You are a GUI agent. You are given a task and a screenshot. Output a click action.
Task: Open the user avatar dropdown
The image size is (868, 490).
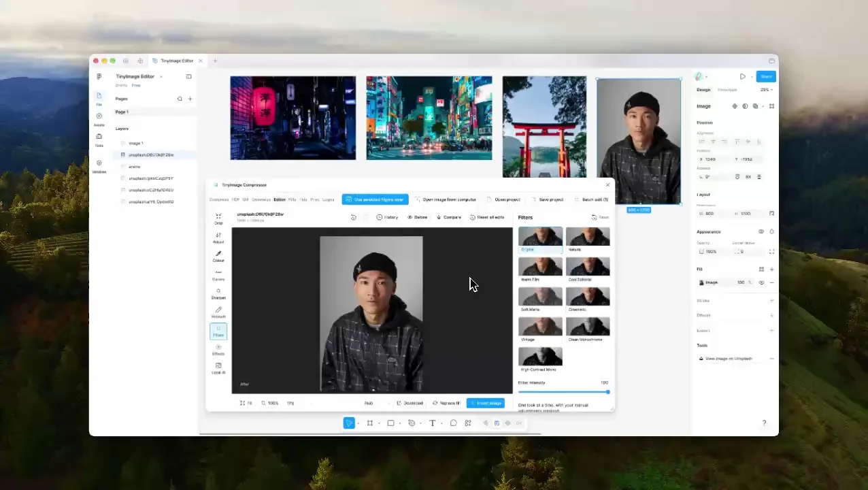pos(700,77)
